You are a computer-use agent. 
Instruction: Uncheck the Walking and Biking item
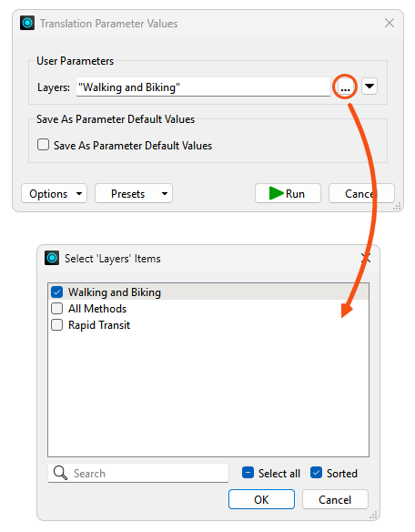[x=57, y=292]
